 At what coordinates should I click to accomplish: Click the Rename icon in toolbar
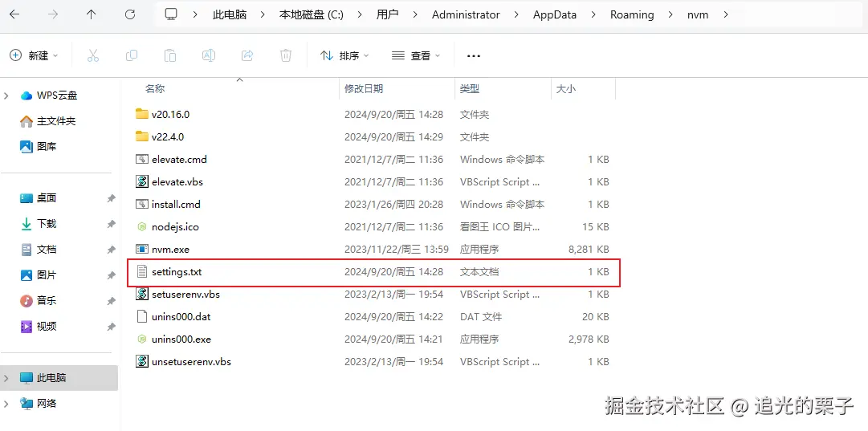point(209,55)
